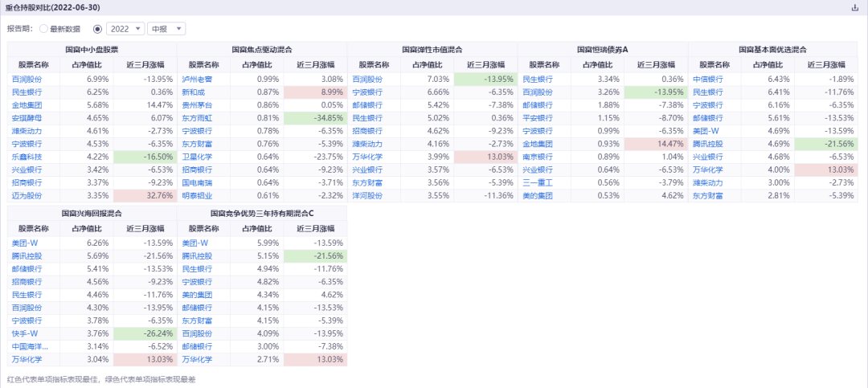
Task: Open 中国海洋... truncated stock link
Action: (x=30, y=346)
